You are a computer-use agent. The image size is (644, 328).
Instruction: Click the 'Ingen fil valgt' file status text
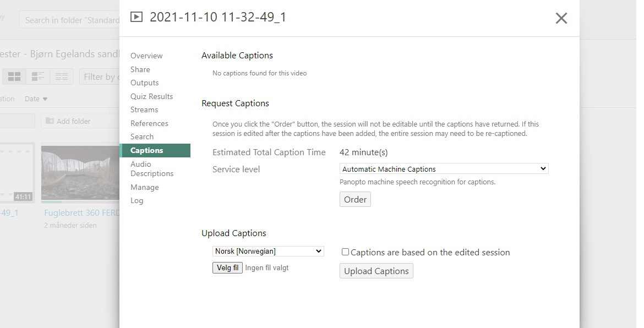[267, 267]
